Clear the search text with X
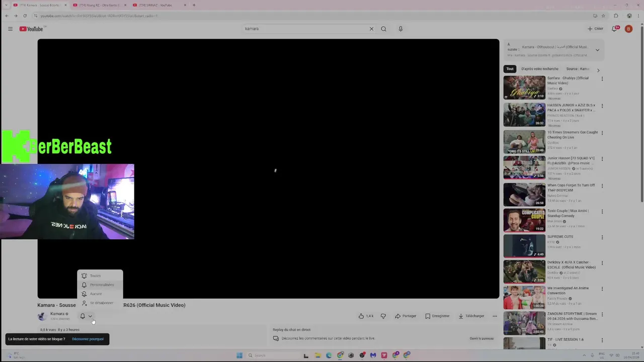This screenshot has width=644, height=362. 371,29
